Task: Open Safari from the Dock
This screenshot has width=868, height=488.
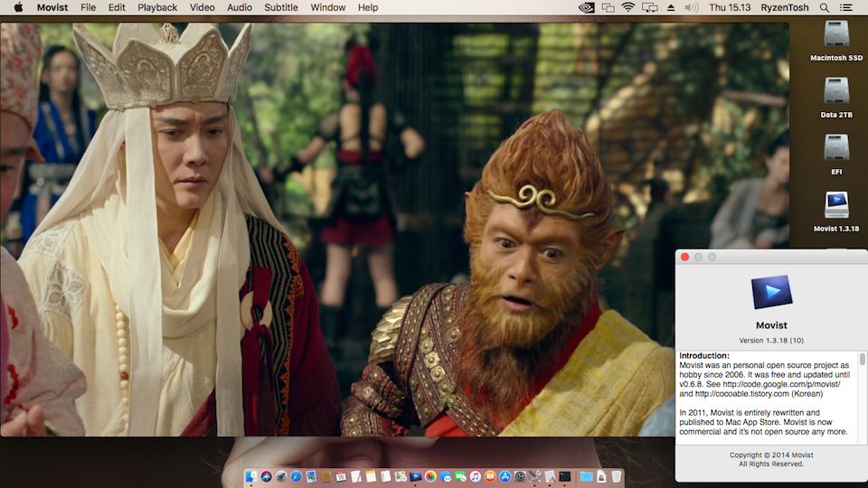Action: (296, 476)
